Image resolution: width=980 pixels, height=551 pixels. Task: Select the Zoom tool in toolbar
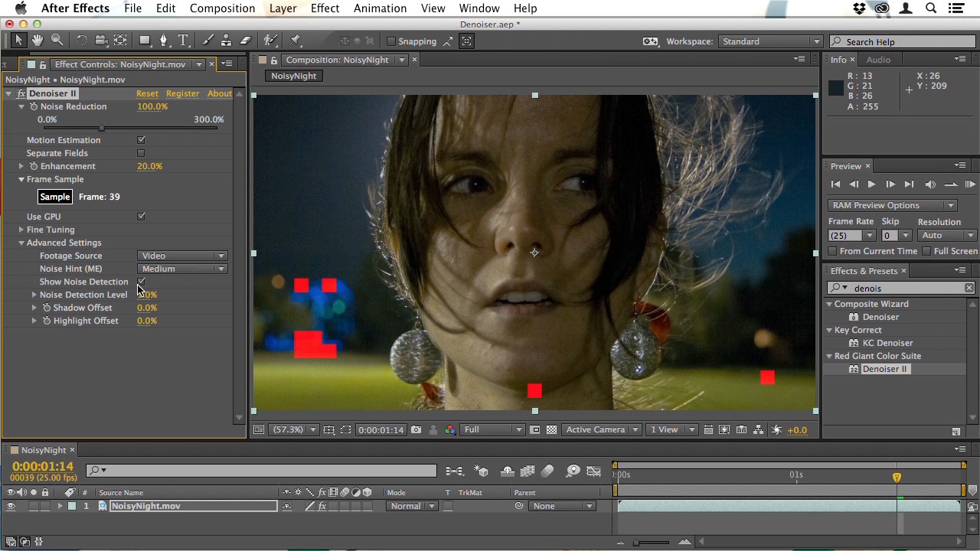57,41
